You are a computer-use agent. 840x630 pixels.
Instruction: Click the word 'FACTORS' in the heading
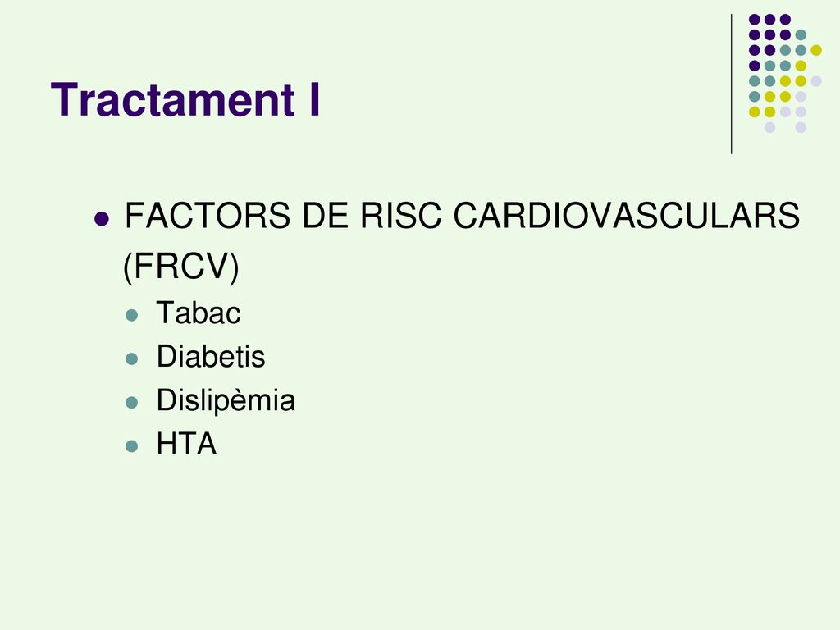pos(208,216)
